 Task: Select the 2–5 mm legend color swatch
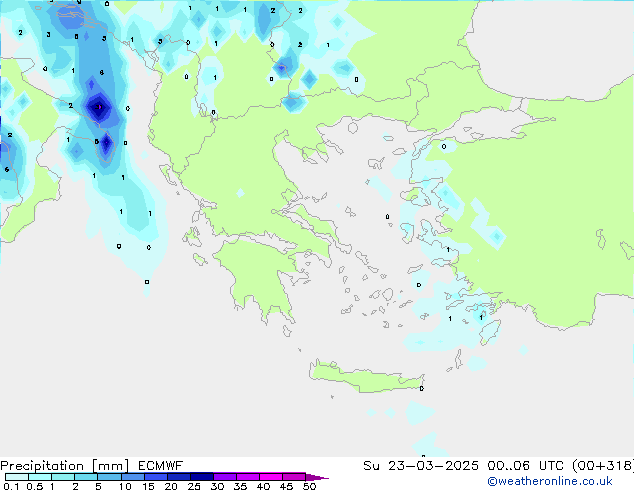(x=86, y=477)
